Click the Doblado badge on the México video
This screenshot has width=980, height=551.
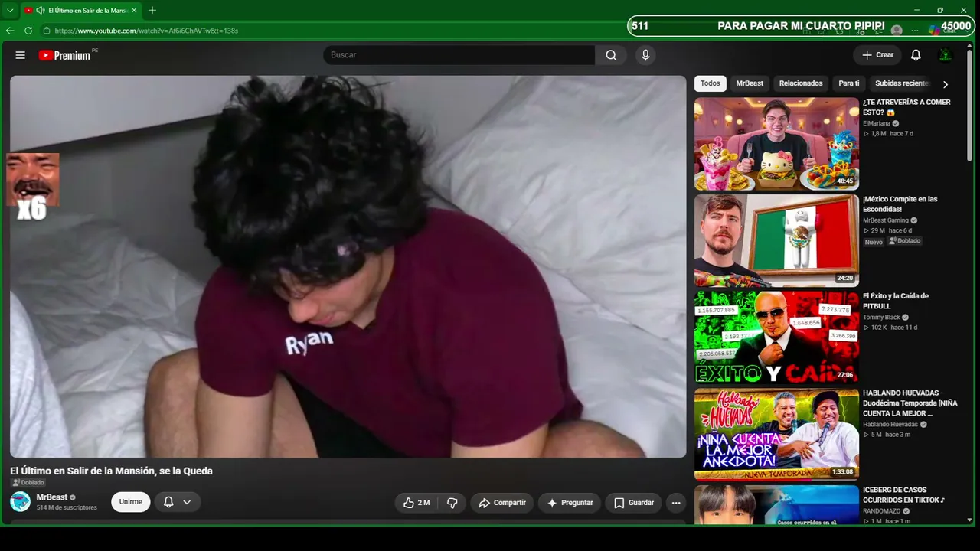pos(905,241)
